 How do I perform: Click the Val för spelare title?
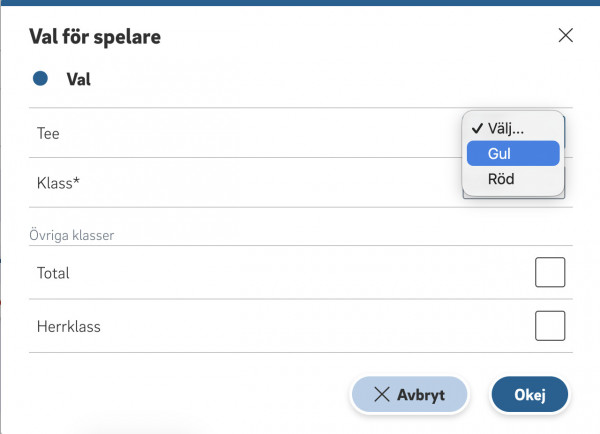(95, 37)
